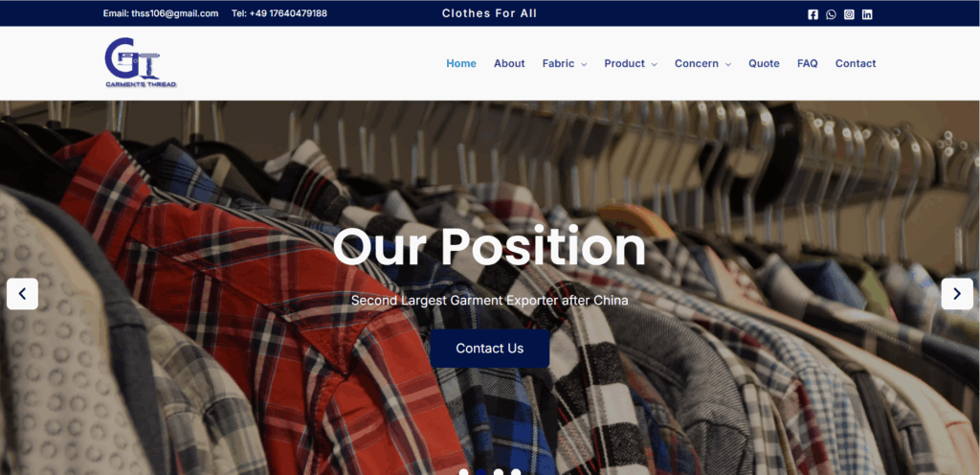Select the fourth slider dot
Image resolution: width=980 pixels, height=475 pixels.
click(516, 472)
